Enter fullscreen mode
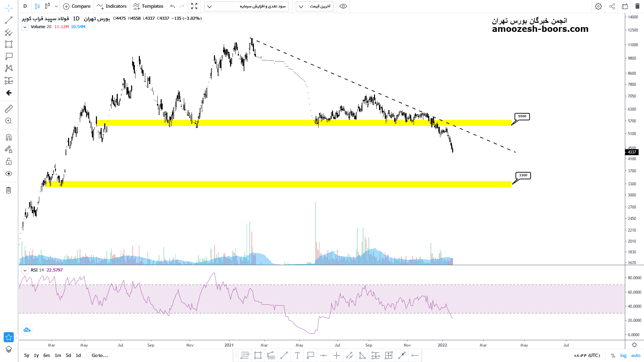 (194, 6)
